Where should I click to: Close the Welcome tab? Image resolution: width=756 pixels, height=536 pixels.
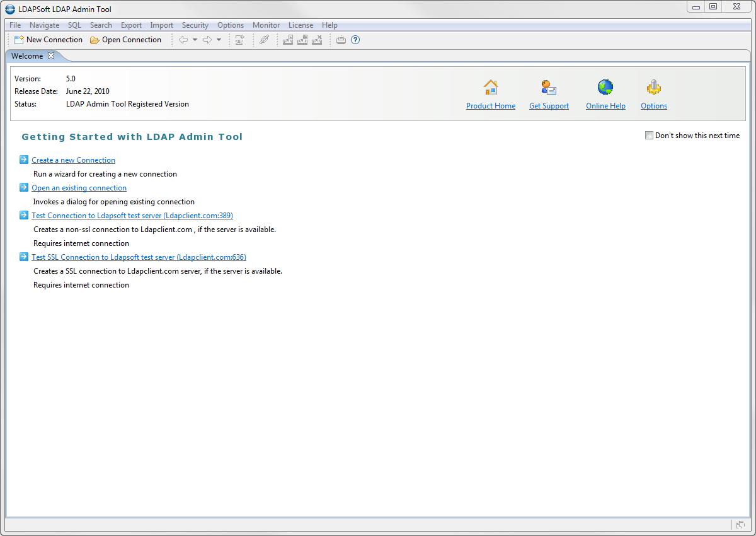tap(52, 55)
